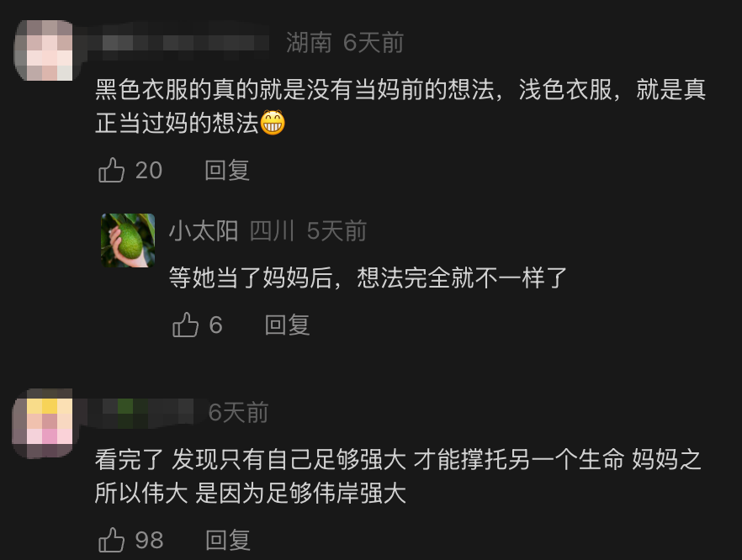Click the like count 6 on 小太阳's reply
The width and height of the screenshot is (742, 560).
(x=215, y=325)
